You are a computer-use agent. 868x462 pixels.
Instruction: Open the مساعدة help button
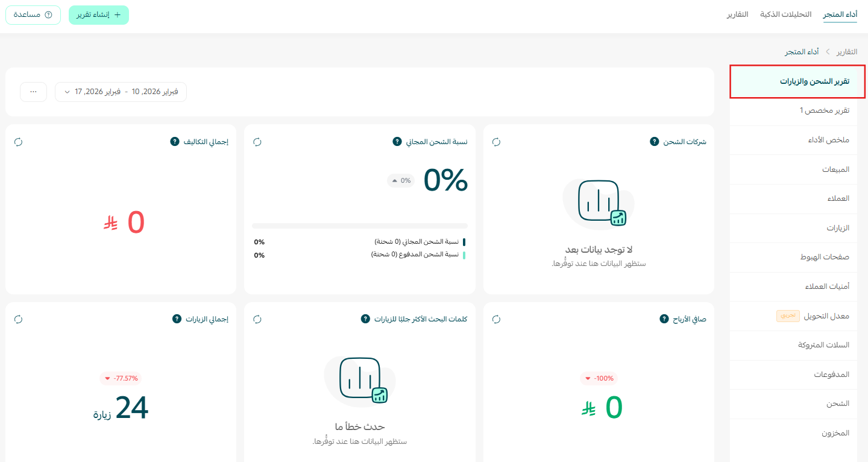point(33,14)
